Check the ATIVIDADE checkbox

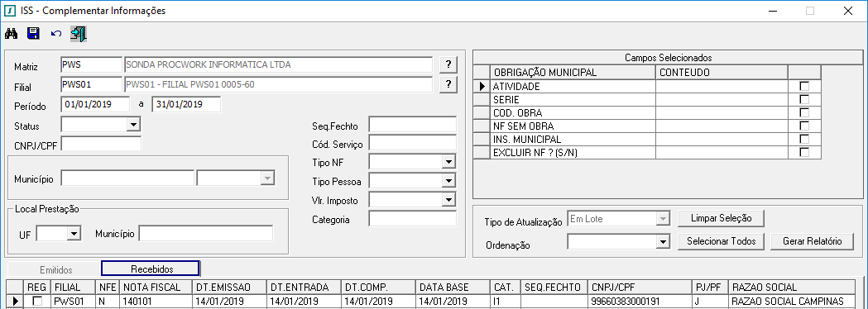[804, 86]
